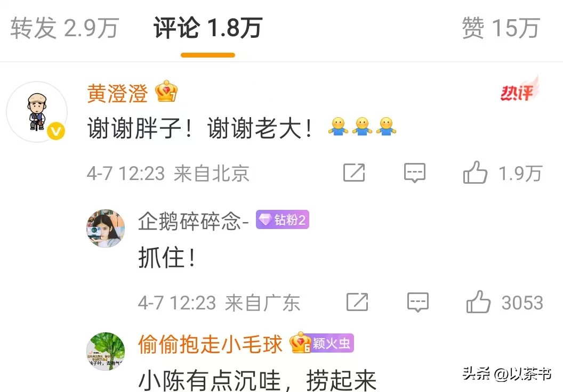The width and height of the screenshot is (563, 392).
Task: Open the 赞 15万 tab
Action: click(501, 28)
